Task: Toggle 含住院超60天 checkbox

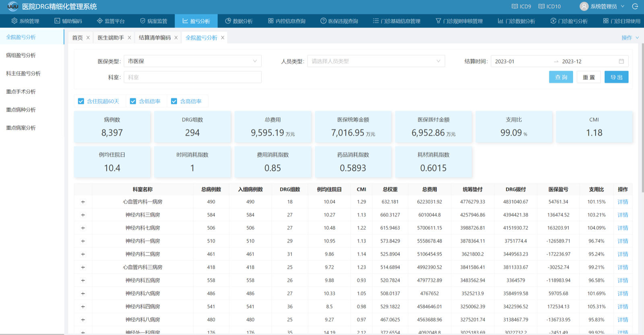Action: [x=81, y=101]
